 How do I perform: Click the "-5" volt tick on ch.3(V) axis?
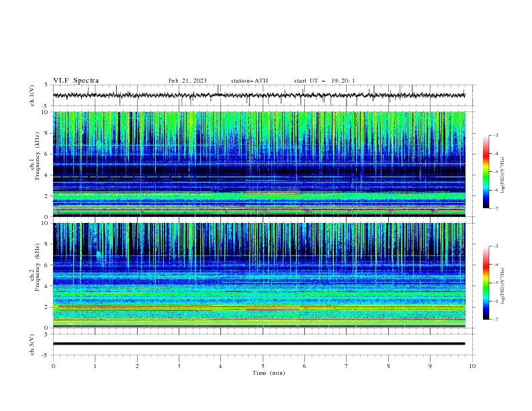tap(46, 355)
